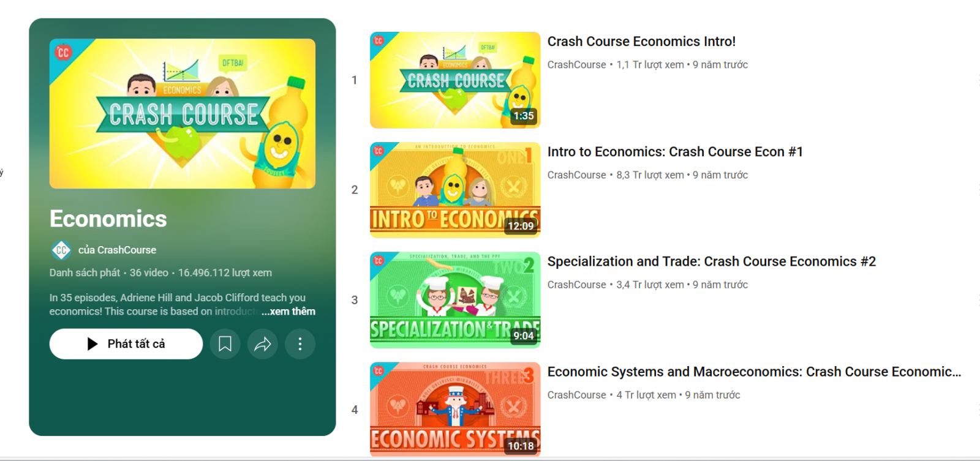Share the Economics playlist
Image resolution: width=980 pixels, height=461 pixels.
tap(263, 344)
